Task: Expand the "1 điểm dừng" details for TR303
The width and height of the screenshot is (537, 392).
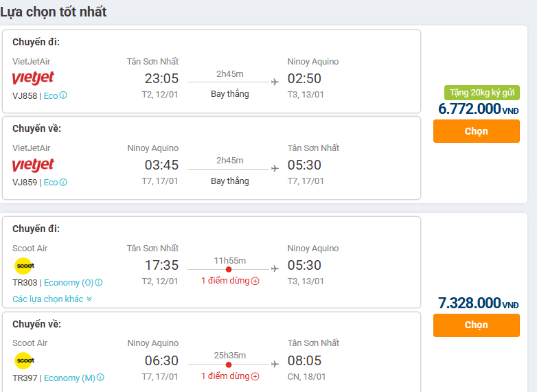Action: pos(226,281)
